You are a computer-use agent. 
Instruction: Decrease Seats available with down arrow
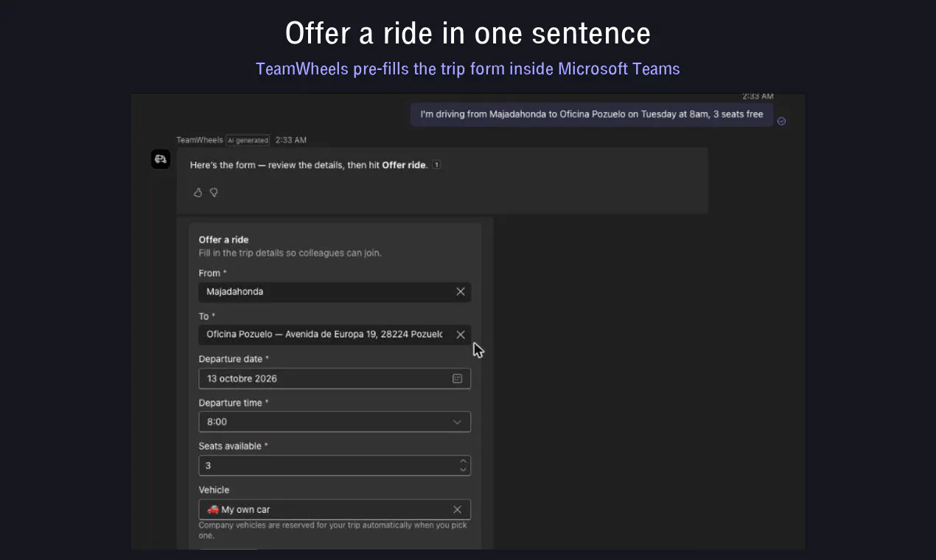[x=463, y=469]
